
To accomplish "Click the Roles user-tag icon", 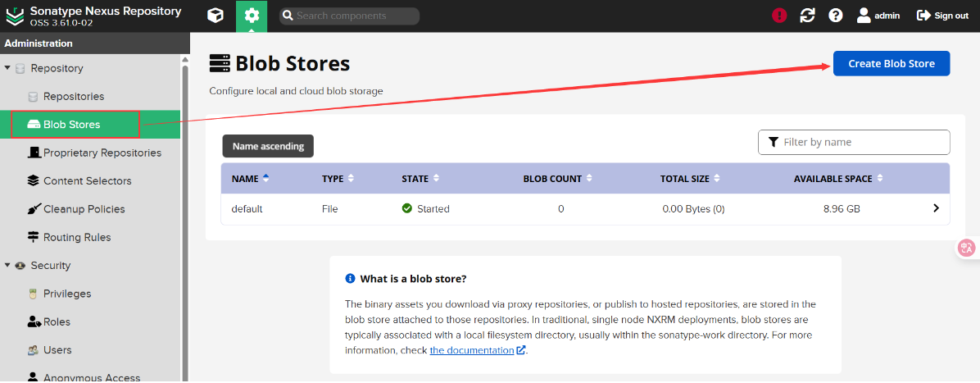I will (x=34, y=321).
